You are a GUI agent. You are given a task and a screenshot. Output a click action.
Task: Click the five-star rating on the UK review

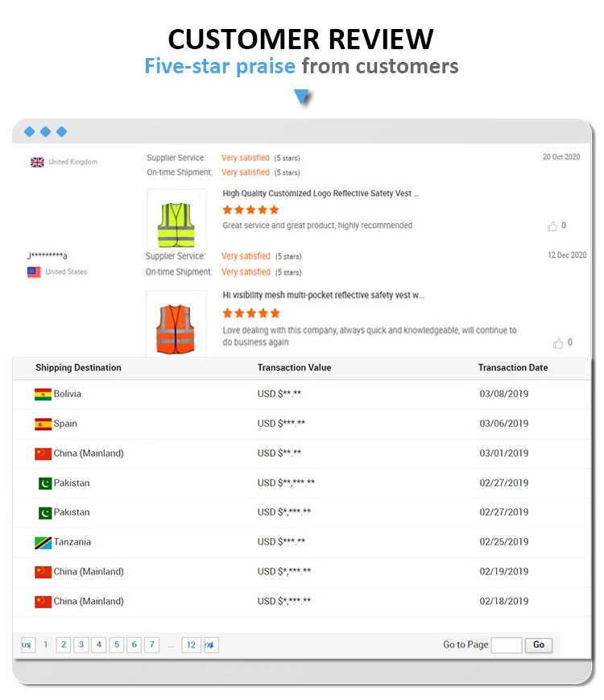(x=250, y=210)
